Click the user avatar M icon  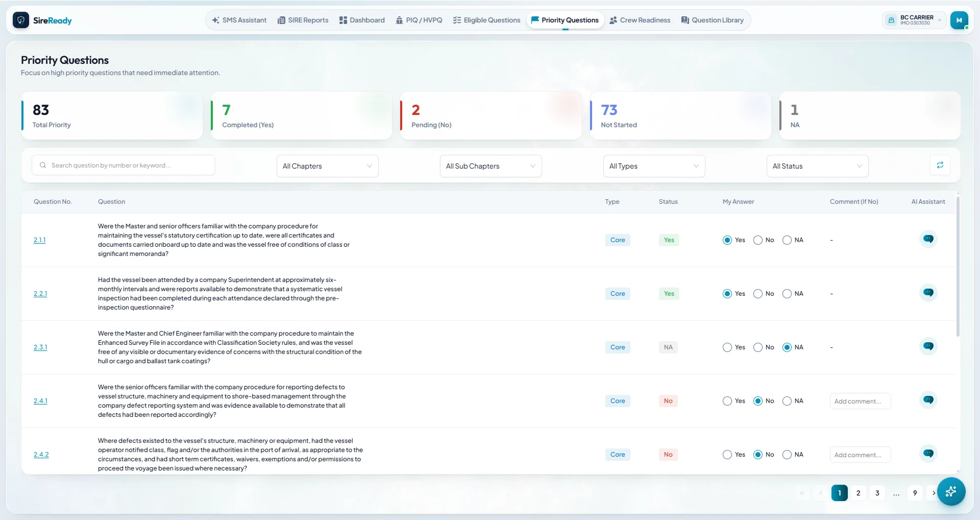[x=959, y=20]
